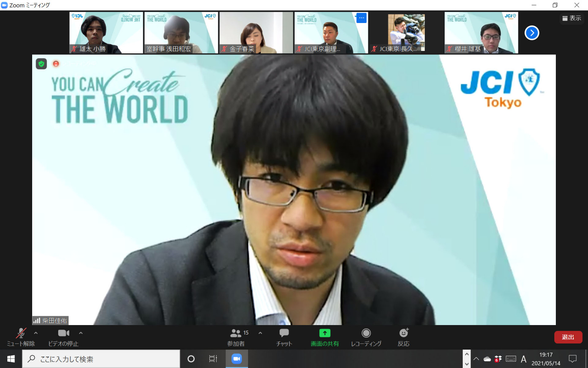This screenshot has width=588, height=368.
Task: Open the chat (チャット) panel
Action: (284, 337)
